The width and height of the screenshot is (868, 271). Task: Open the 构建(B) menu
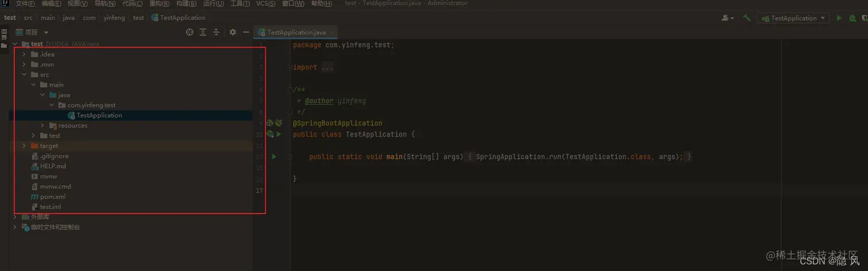tap(187, 3)
